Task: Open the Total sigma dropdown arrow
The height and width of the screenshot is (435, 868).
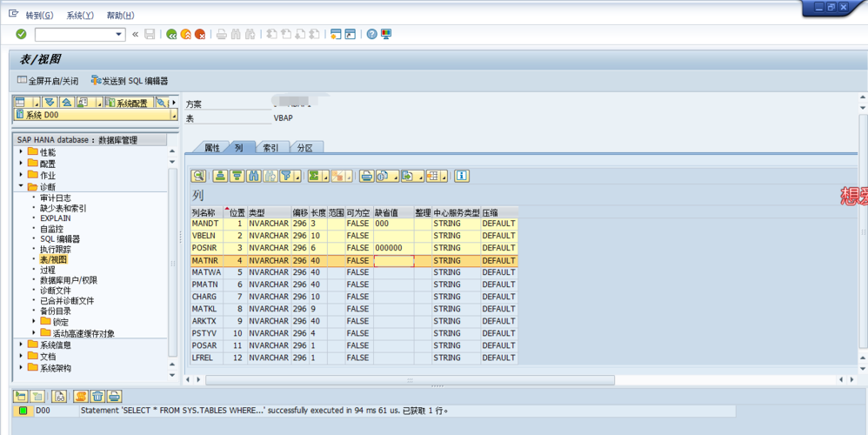Action: click(x=326, y=177)
